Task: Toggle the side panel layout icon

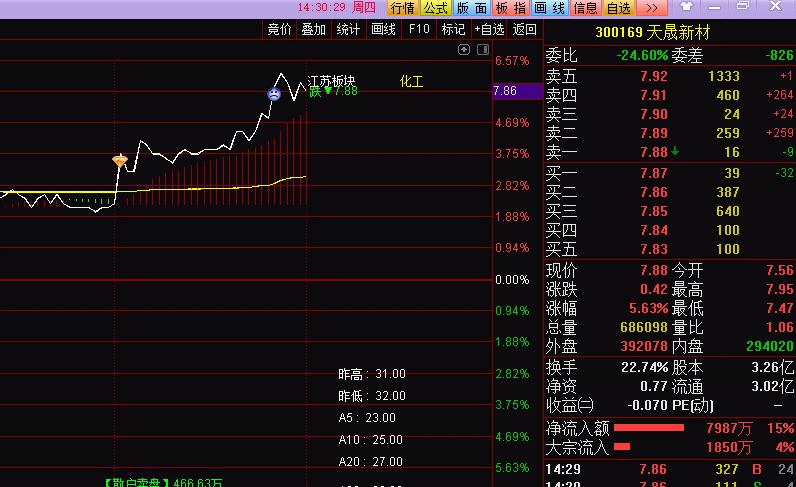Action: pos(483,49)
